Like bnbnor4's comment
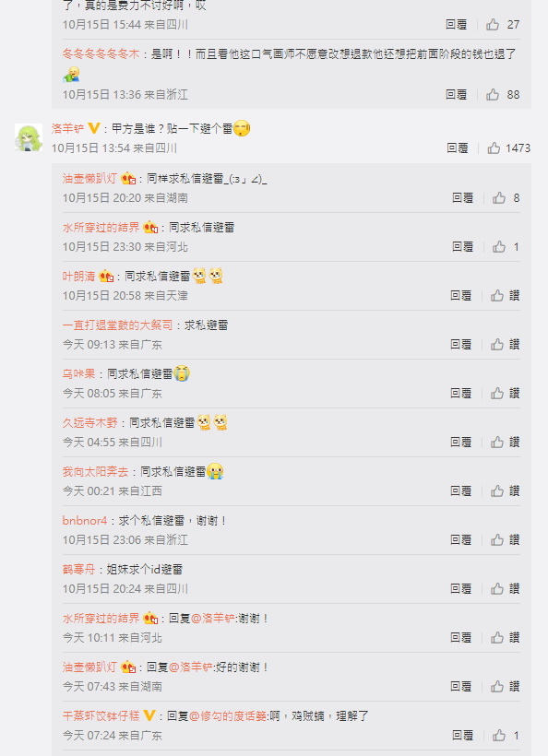The height and width of the screenshot is (756, 548). pyautogui.click(x=497, y=540)
